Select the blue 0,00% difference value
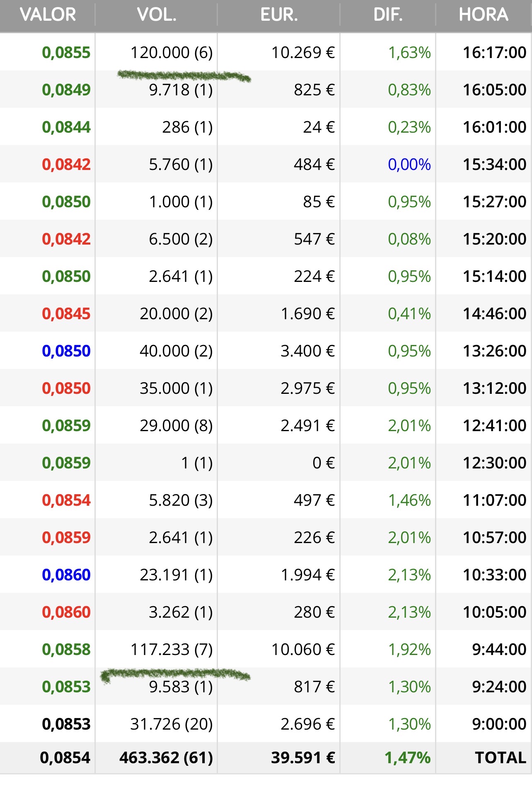The width and height of the screenshot is (532, 786). tap(409, 165)
